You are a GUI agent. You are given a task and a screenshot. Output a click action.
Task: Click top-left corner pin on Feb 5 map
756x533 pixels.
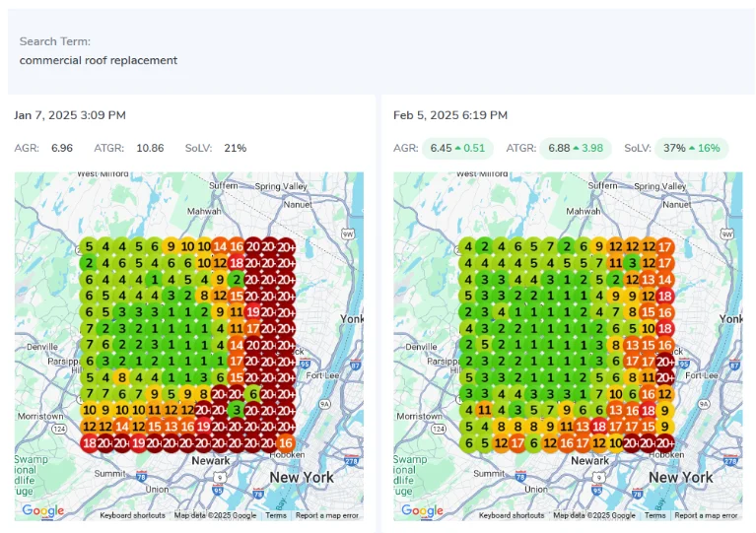tap(468, 246)
